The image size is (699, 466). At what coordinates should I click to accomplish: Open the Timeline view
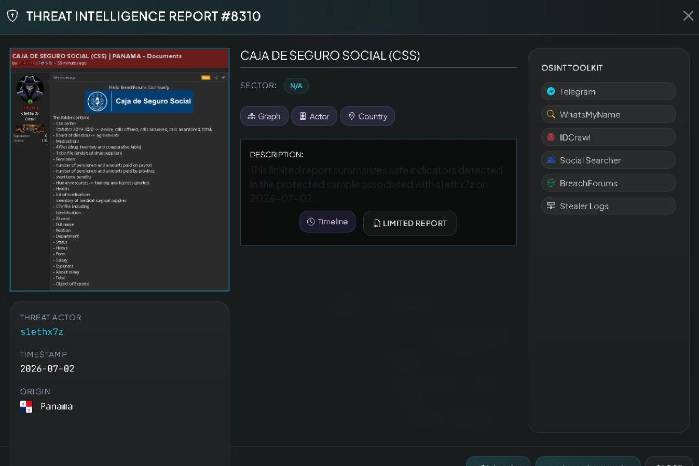(327, 222)
